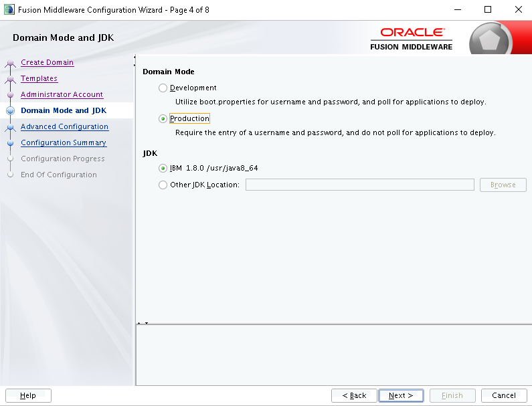The width and height of the screenshot is (532, 406).
Task: Choose the IBM 1.8.0 /usr/java8_64 JDK option
Action: (163, 169)
